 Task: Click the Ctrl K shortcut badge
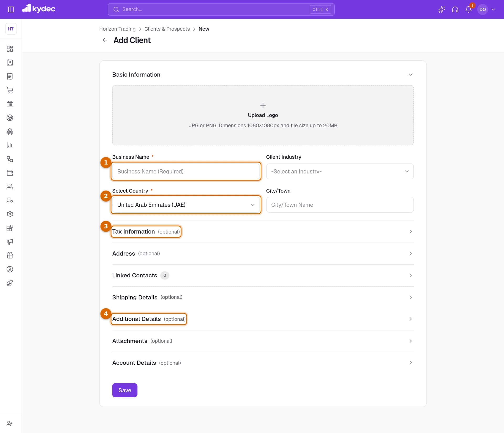click(320, 9)
